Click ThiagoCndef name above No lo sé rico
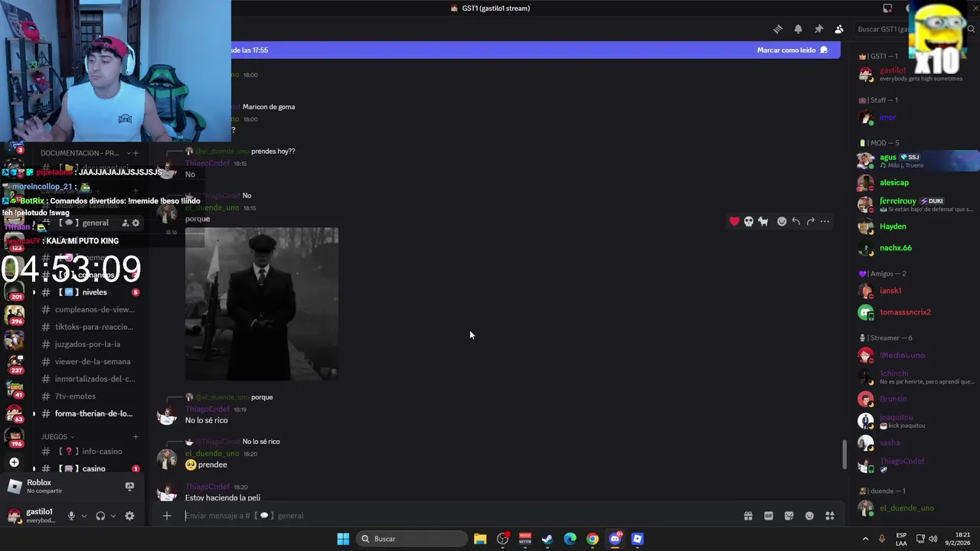 click(x=207, y=409)
